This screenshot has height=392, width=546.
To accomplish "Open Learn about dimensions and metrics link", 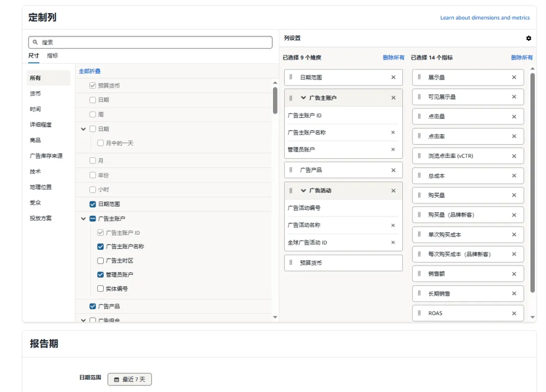I will click(485, 18).
